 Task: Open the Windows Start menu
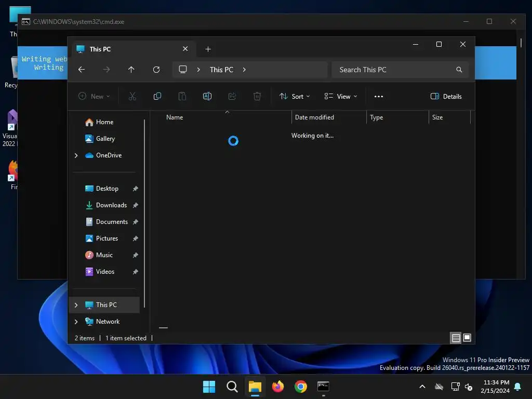209,387
